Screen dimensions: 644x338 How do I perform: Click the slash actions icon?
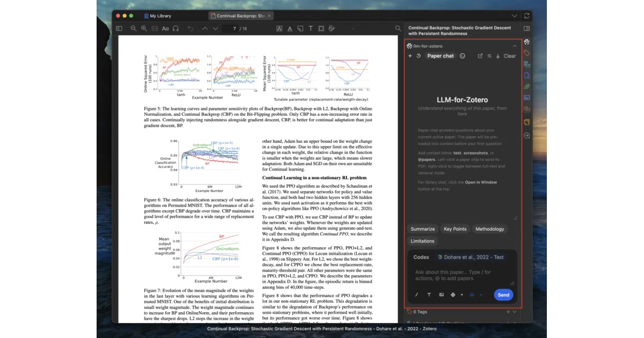pyautogui.click(x=417, y=295)
